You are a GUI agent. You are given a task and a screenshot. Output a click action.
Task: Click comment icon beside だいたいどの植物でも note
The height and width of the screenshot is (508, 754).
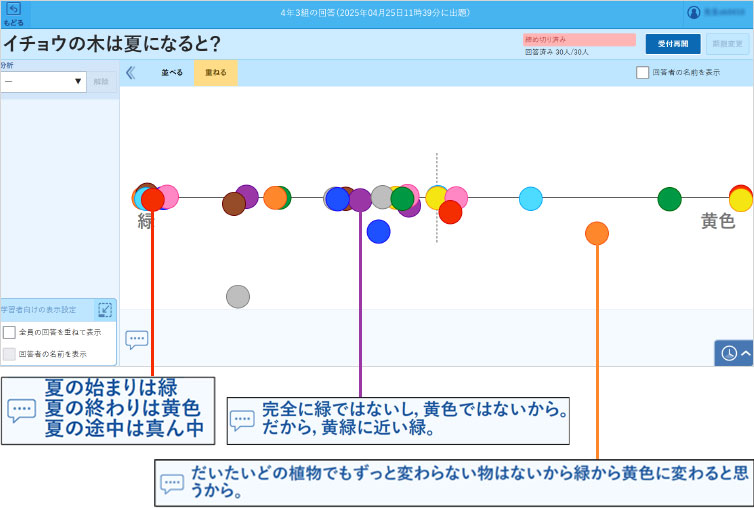[x=172, y=483]
